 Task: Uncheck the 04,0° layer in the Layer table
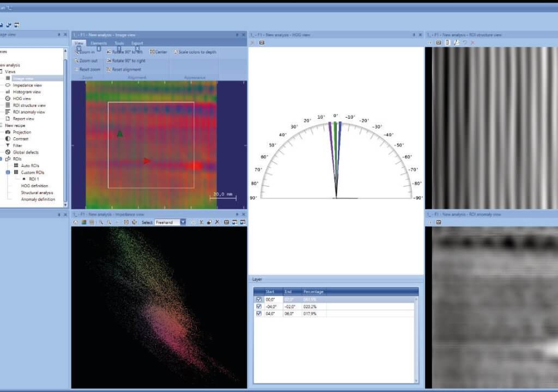[x=259, y=313]
